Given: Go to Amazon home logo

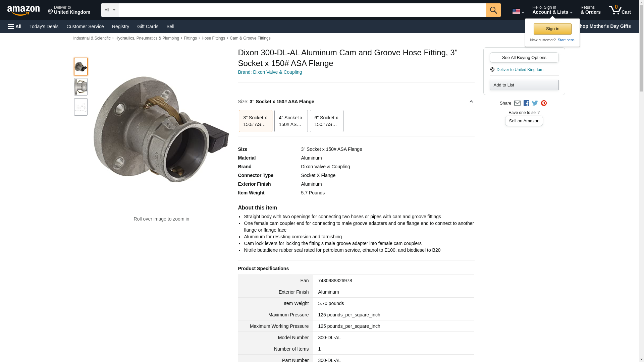Looking at the screenshot, I should [23, 10].
